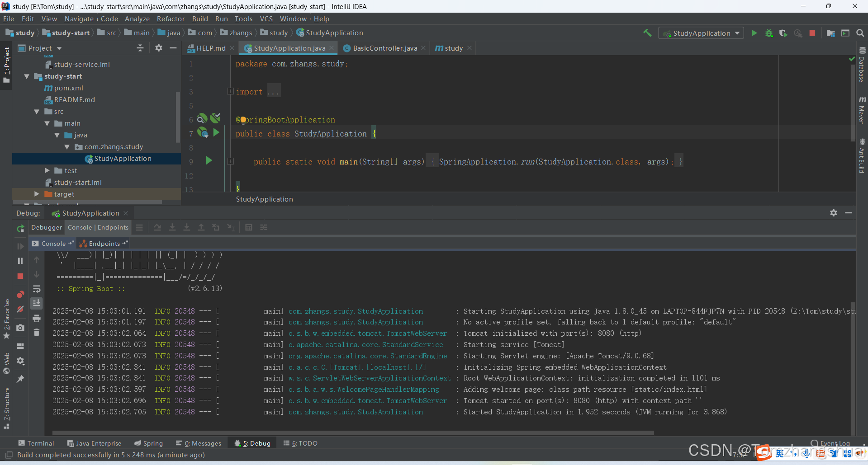Rerun the StudyApplication debug session
This screenshot has width=868, height=465.
click(20, 229)
